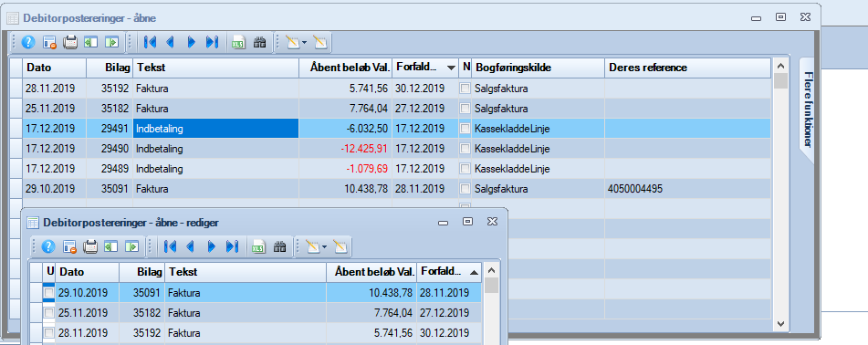Go to previous record in the rediger window

190,246
